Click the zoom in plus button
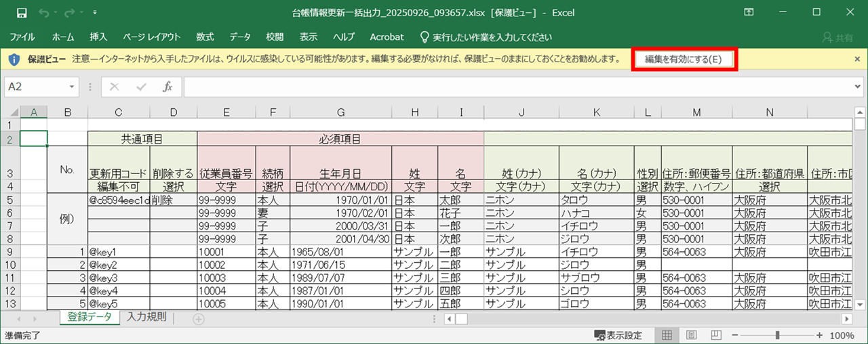The height and width of the screenshot is (344, 868). tap(819, 335)
